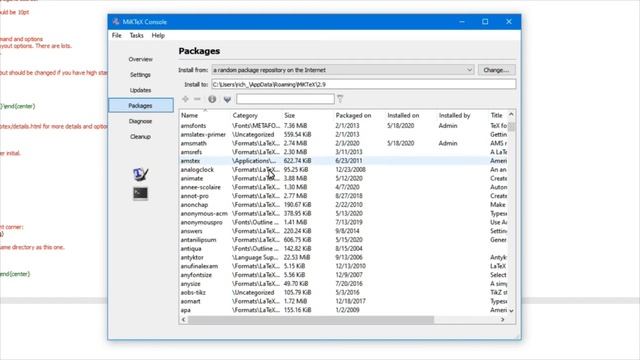The width and height of the screenshot is (640, 360).
Task: Select the aobs-tikz package row
Action: coord(344,293)
